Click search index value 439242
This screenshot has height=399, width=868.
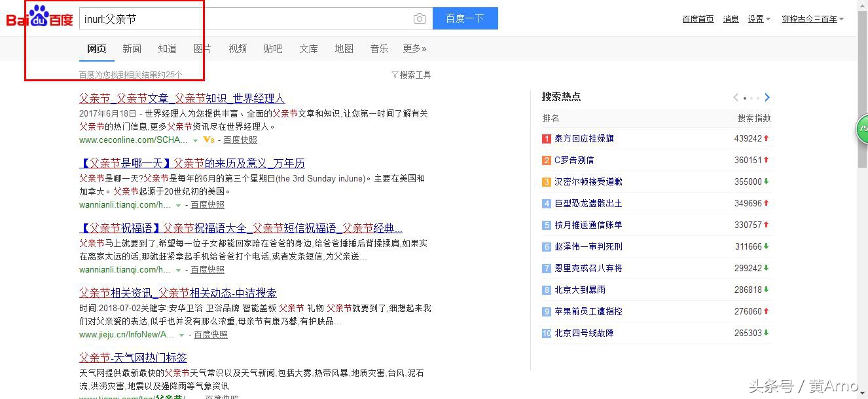[x=748, y=138]
